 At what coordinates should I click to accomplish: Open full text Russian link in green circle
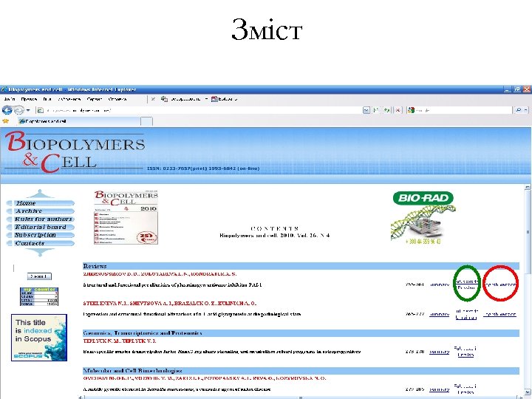(x=466, y=284)
